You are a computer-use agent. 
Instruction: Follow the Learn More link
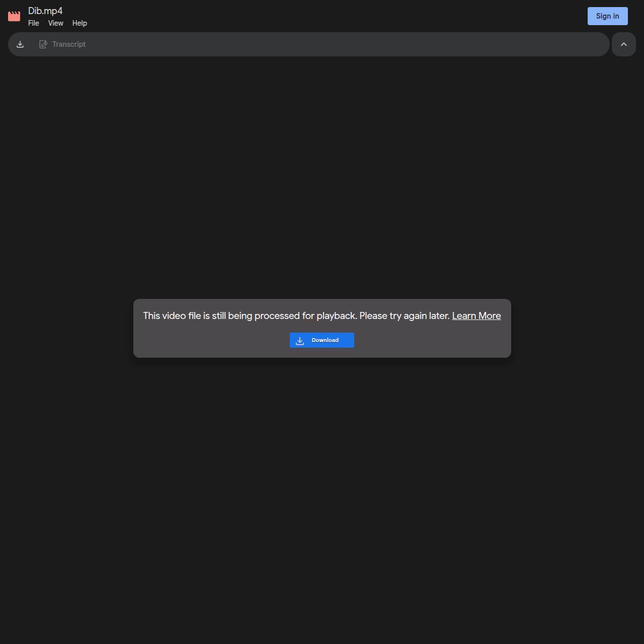click(476, 316)
